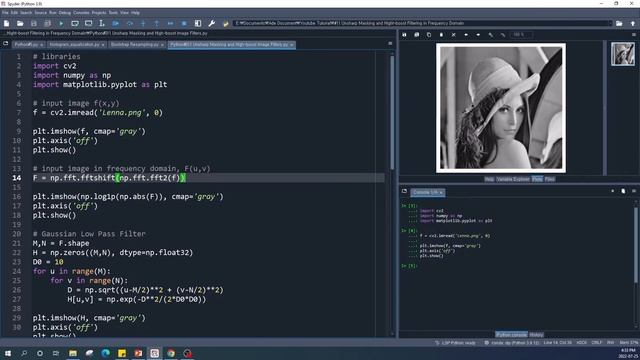Open the Help menu
The image size is (640, 360).
pos(136,13)
